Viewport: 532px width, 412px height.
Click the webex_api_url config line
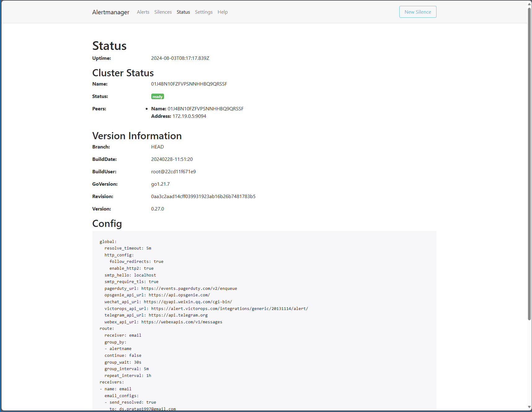(163, 322)
